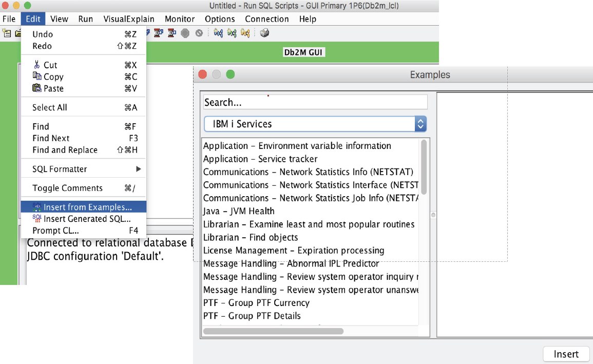Select 'Review system operator unanswe...' example
Viewport: 593px width, 364px height.
[x=310, y=290]
